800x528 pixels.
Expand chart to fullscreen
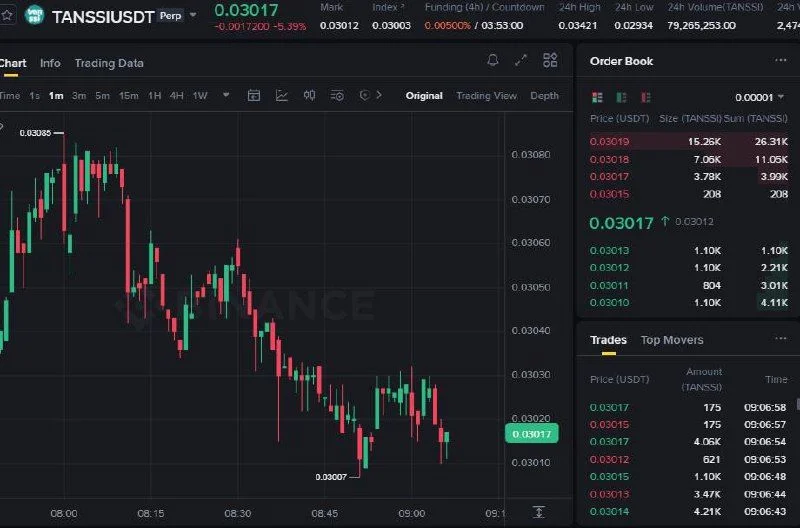(521, 60)
